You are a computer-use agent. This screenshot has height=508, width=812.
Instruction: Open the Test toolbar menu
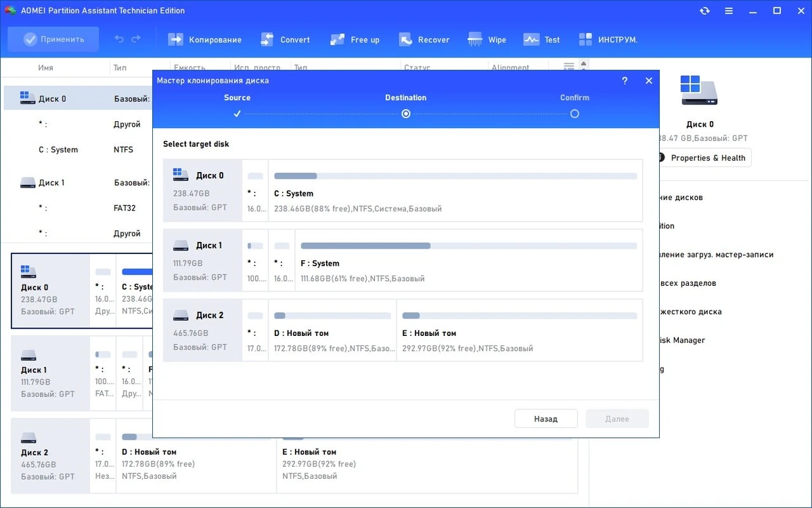point(541,40)
